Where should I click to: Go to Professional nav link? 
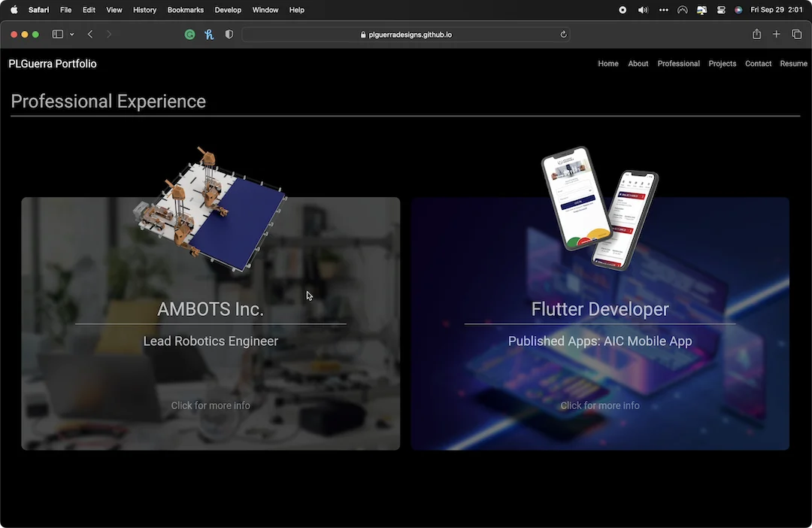(x=678, y=64)
